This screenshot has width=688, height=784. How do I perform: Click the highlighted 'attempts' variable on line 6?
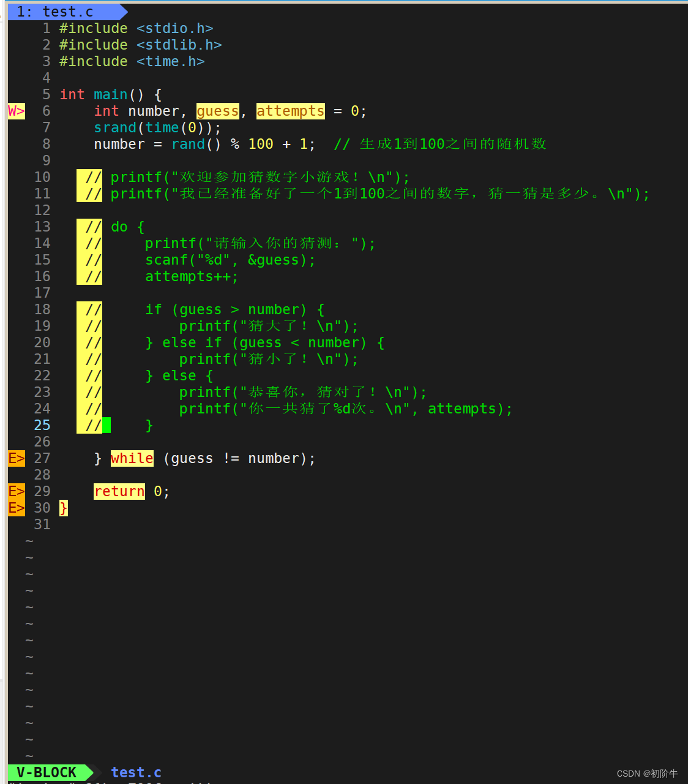click(291, 111)
